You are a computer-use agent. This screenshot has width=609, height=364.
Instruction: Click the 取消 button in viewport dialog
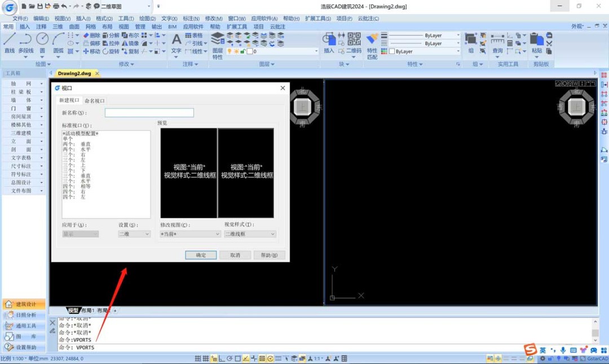(235, 255)
